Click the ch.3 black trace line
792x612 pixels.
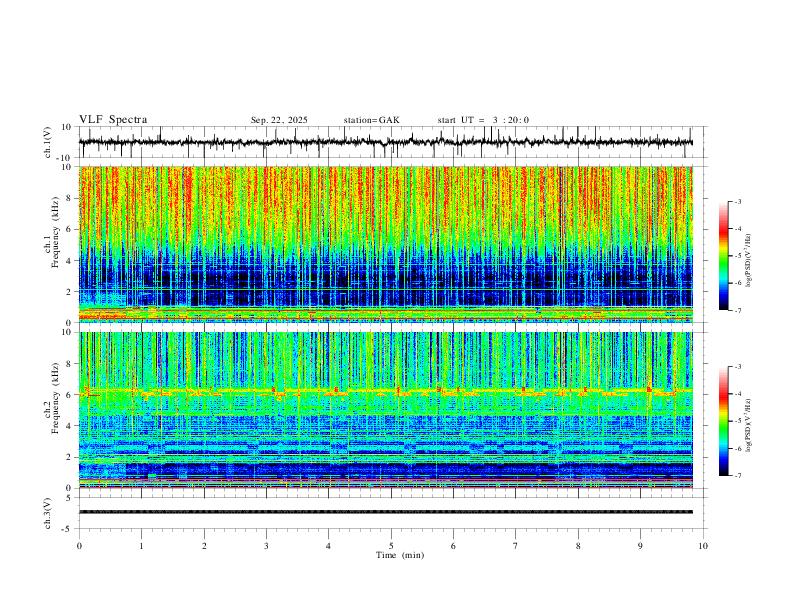[386, 512]
